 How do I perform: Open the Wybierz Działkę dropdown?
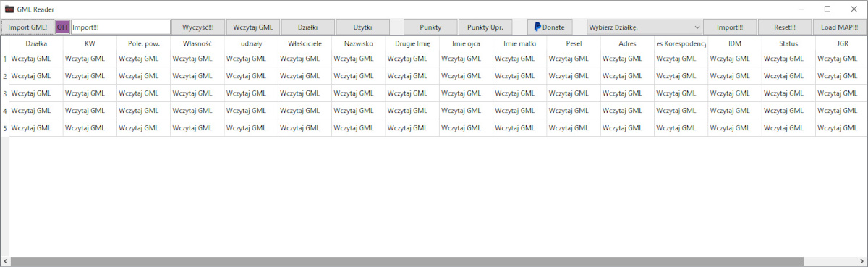(x=644, y=27)
